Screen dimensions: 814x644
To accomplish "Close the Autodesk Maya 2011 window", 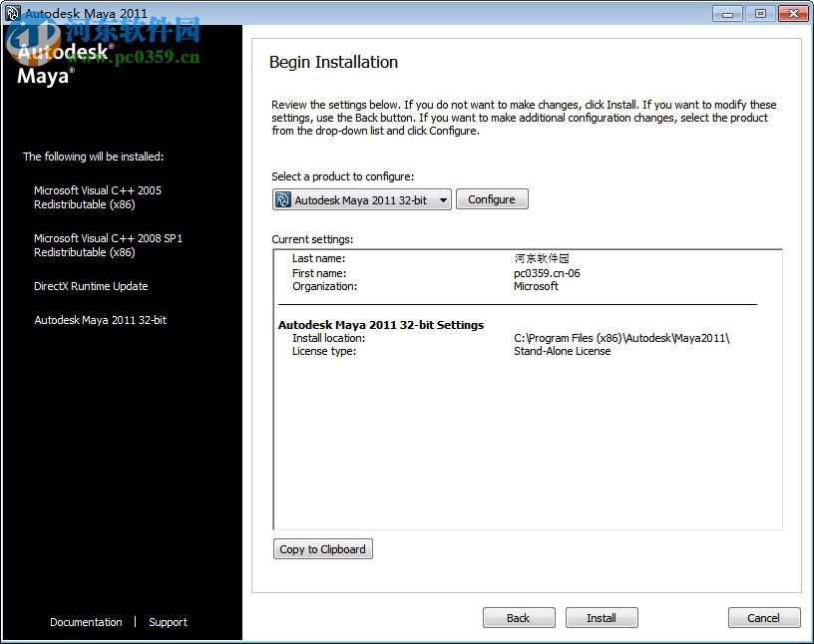I will (x=793, y=14).
